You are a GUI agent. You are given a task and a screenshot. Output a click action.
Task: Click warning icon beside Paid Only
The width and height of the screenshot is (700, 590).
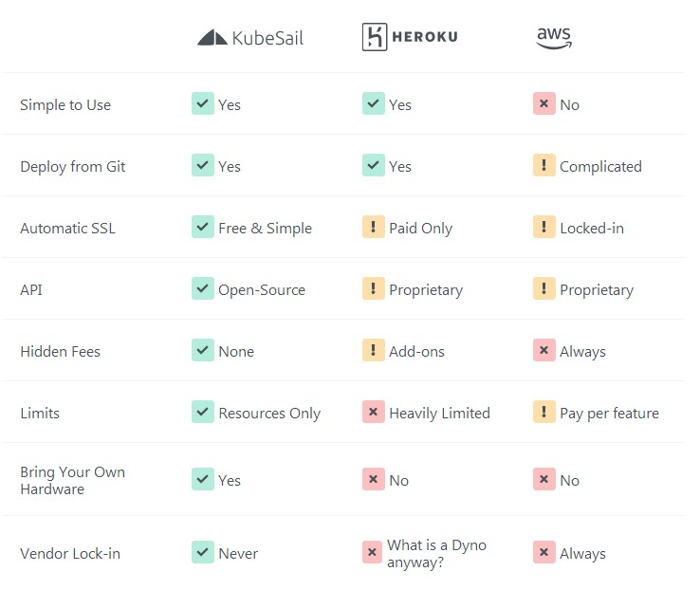click(x=373, y=227)
